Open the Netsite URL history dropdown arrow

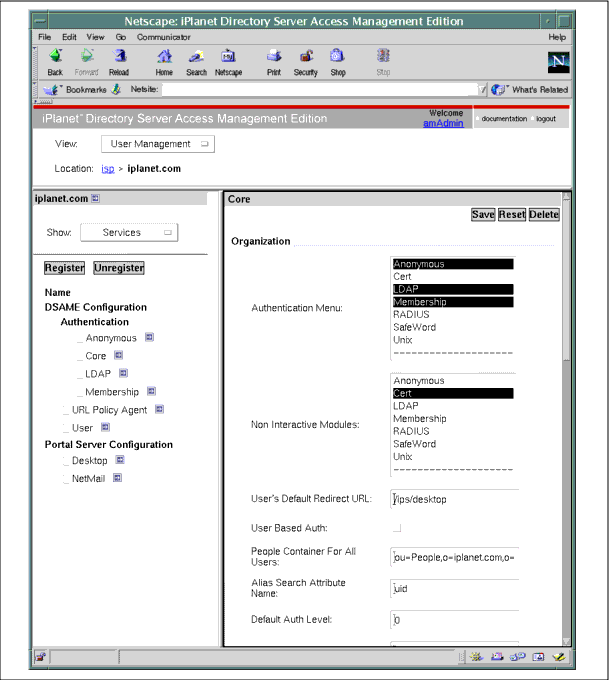point(482,89)
